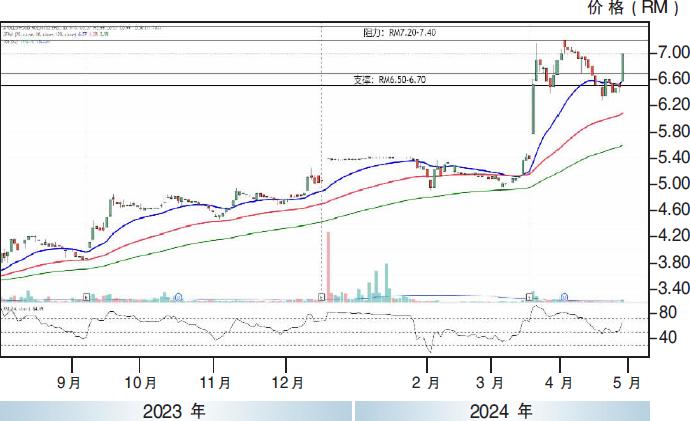690x421 pixels.
Task: Click the 7.00 price axis label
Action: [x=673, y=53]
